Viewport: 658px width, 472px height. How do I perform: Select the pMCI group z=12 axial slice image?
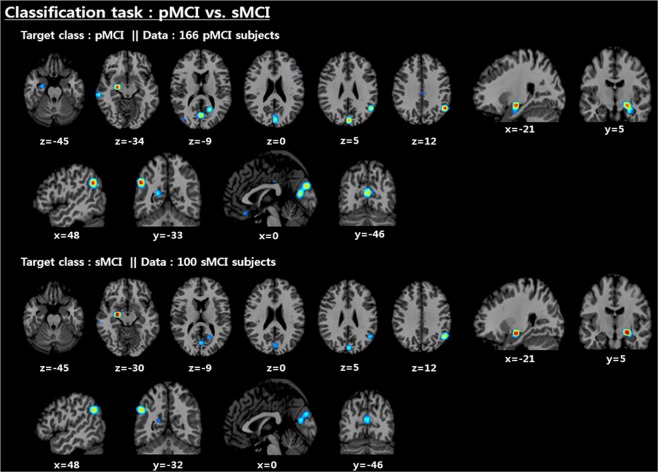(x=422, y=90)
